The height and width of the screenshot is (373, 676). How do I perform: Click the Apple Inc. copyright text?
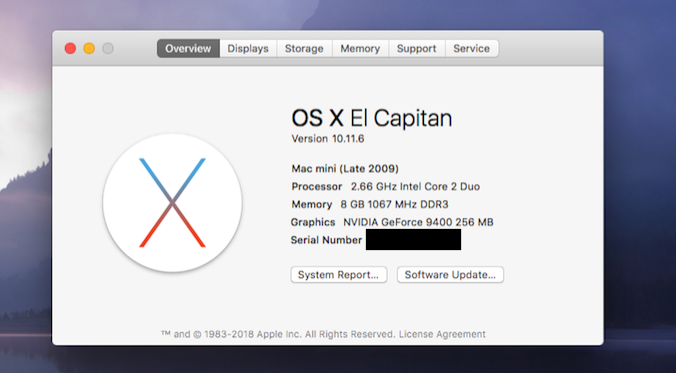coord(279,334)
